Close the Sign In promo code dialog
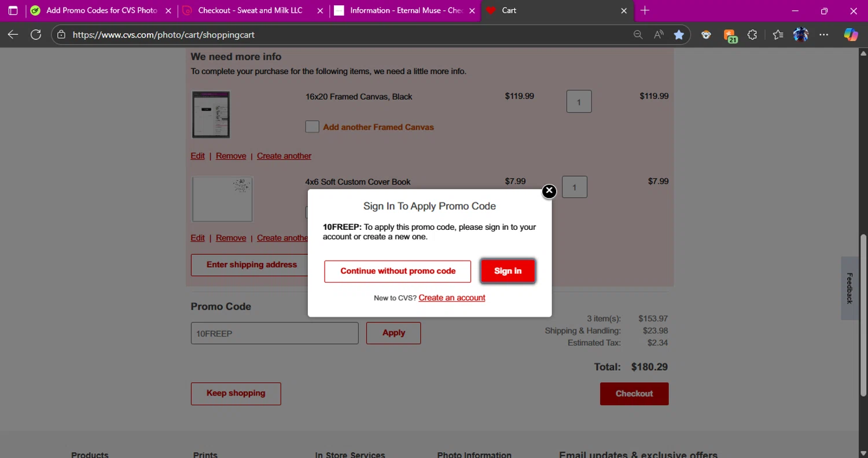Screen dimensions: 868x458 549,191
